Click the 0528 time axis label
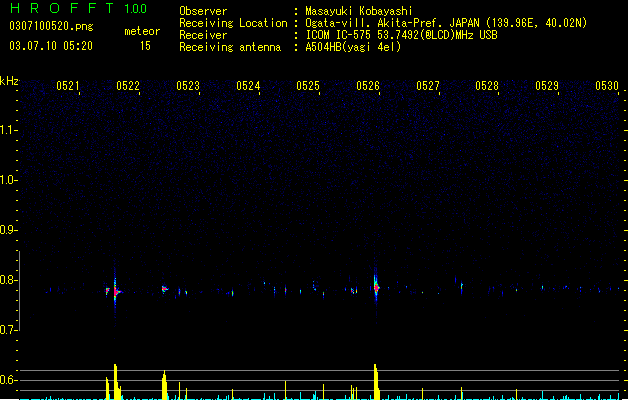The width and height of the screenshot is (629, 400). click(487, 85)
